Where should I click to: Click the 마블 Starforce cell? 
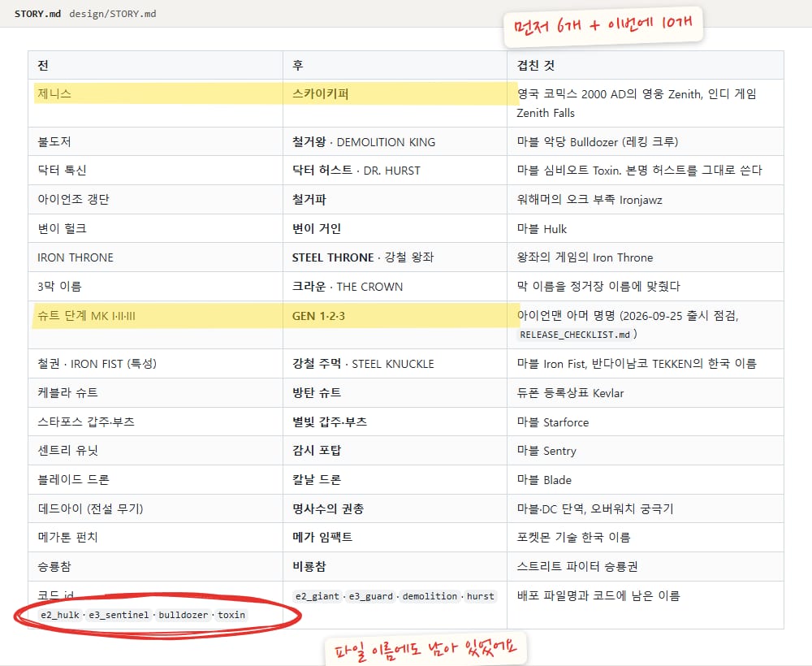point(646,422)
